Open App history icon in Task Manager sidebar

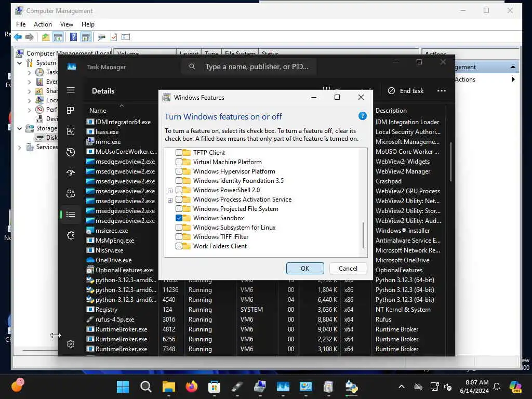pyautogui.click(x=71, y=152)
